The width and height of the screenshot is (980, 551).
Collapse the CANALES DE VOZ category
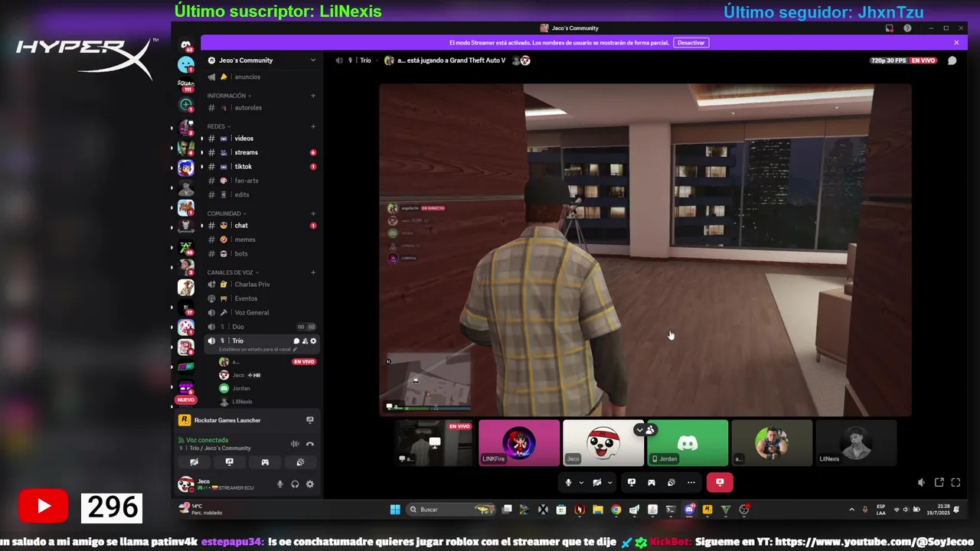pyautogui.click(x=232, y=272)
